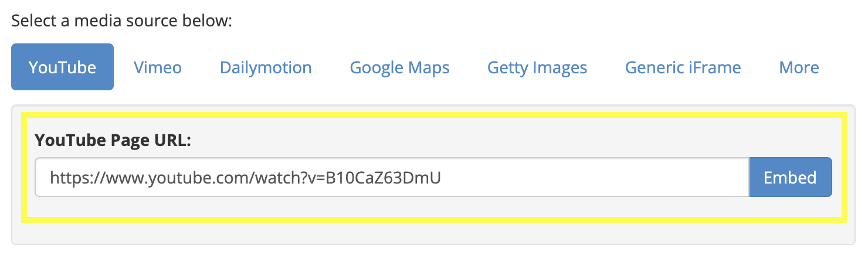This screenshot has height=258, width=868.
Task: Choose Google Maps as media source
Action: [399, 67]
